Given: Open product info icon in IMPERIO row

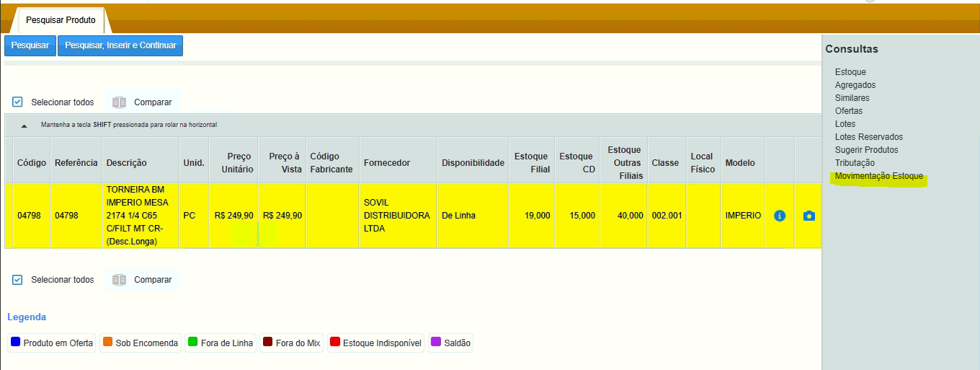Looking at the screenshot, I should click(x=780, y=216).
